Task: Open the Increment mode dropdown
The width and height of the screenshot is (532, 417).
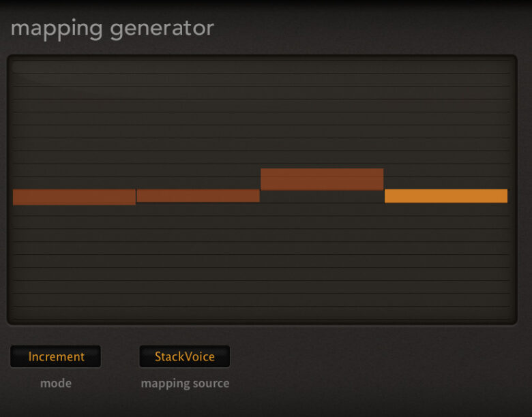Action: 55,356
